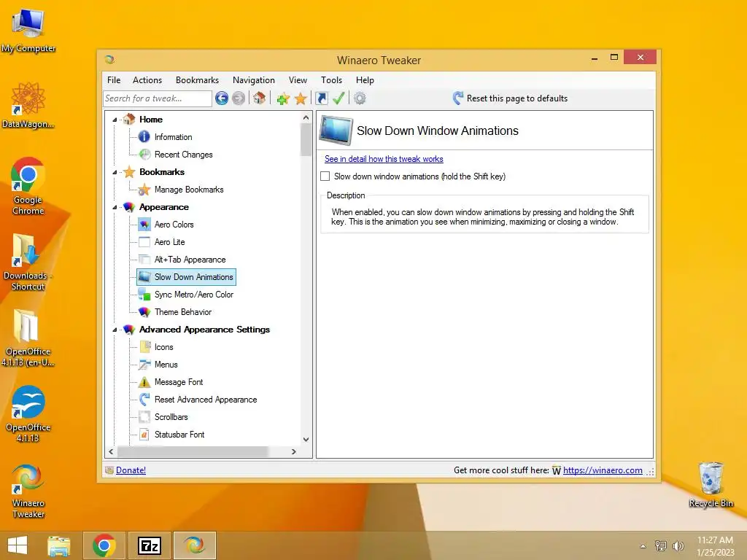Select Manage Bookmarks tree item
This screenshot has width=747, height=560.
(189, 190)
